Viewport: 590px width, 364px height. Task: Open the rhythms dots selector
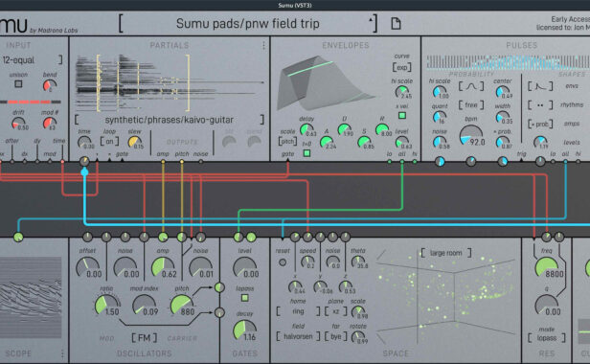click(x=540, y=105)
